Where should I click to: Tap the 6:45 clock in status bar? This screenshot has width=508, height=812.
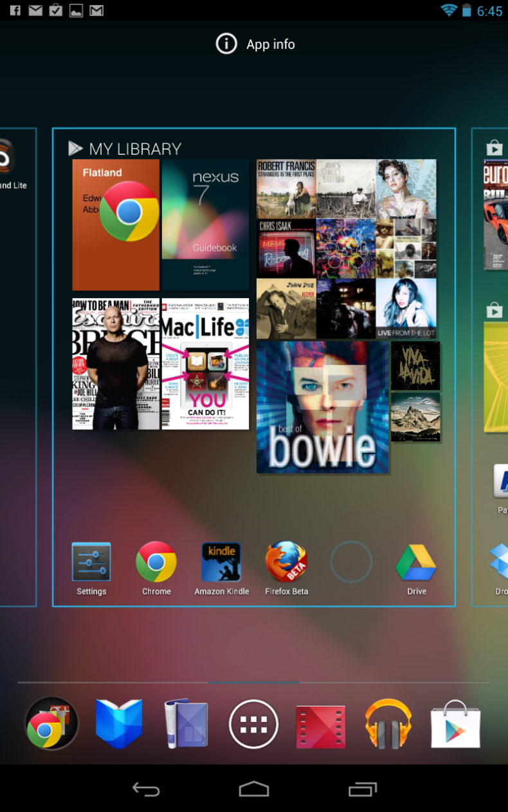click(489, 11)
